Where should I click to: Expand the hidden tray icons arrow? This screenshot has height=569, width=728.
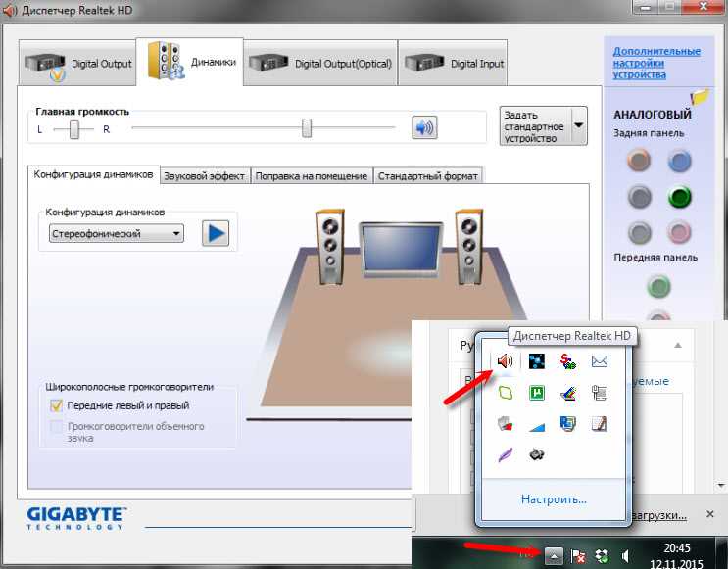click(554, 555)
